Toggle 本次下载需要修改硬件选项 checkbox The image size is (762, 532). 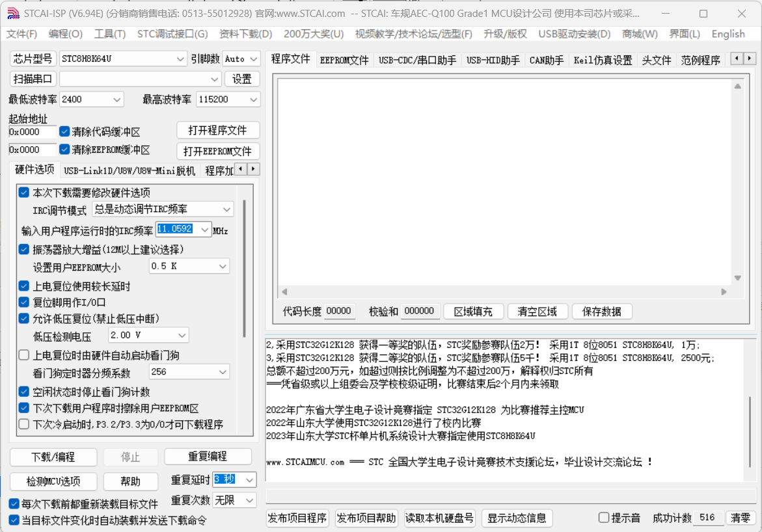(x=24, y=193)
